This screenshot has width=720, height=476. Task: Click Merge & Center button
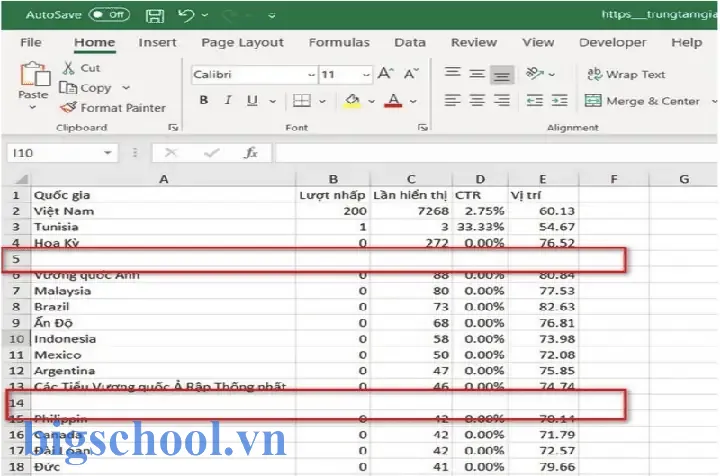tap(642, 101)
